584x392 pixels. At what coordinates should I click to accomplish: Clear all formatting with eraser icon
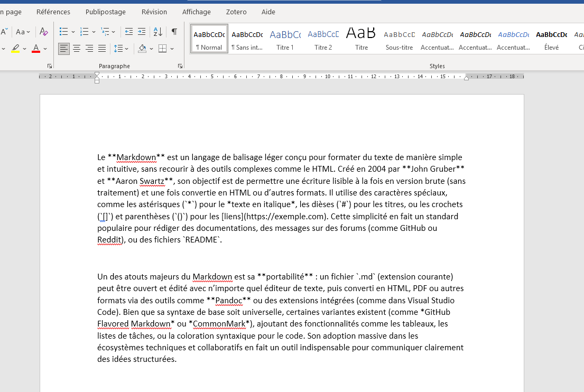(x=43, y=32)
